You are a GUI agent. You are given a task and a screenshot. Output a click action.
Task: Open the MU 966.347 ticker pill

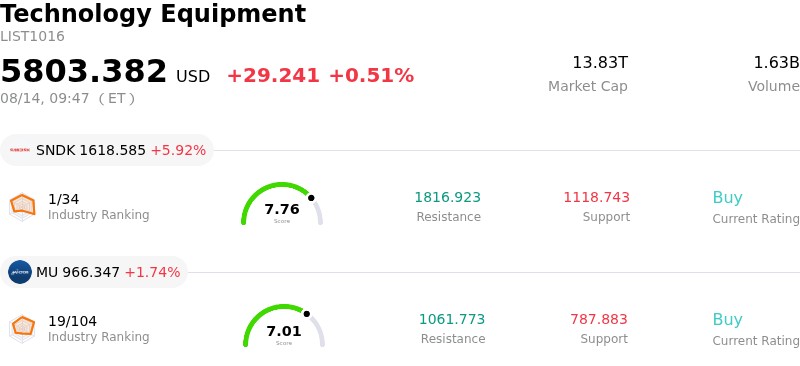[x=94, y=272]
